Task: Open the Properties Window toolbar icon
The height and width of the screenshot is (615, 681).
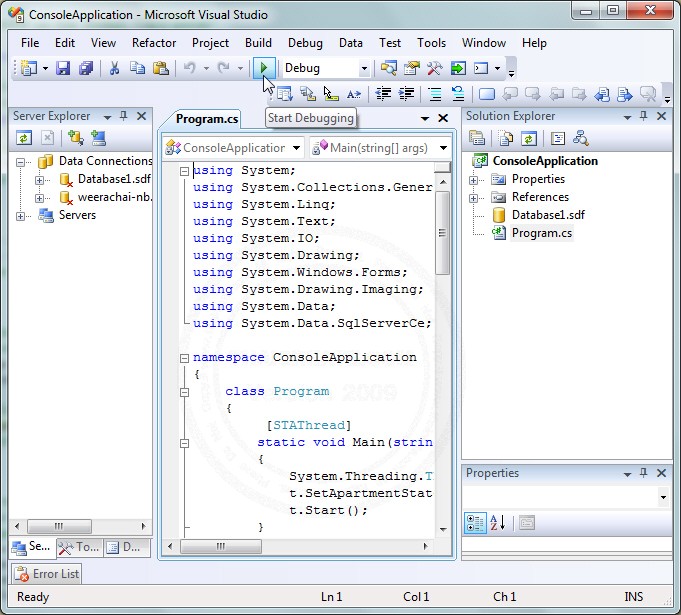Action: (412, 68)
